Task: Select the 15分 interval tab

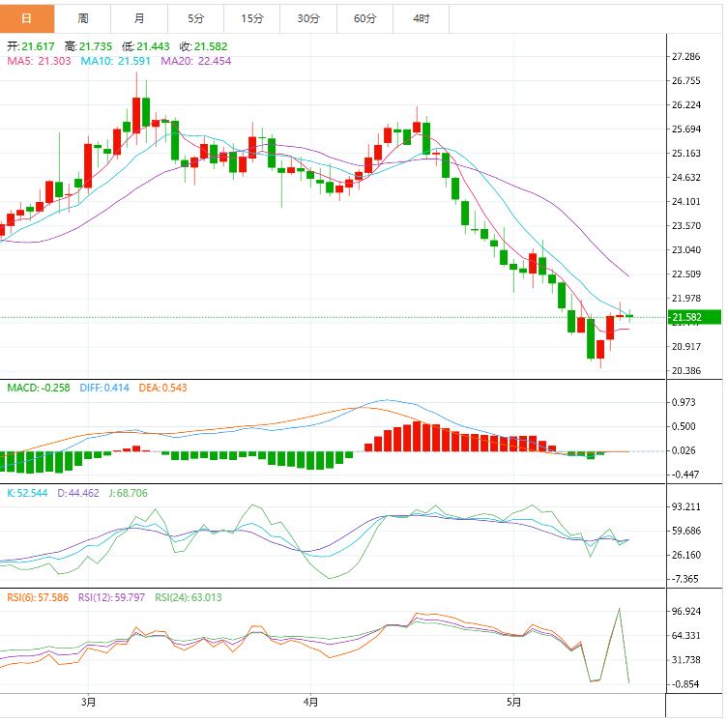Action: (251, 18)
